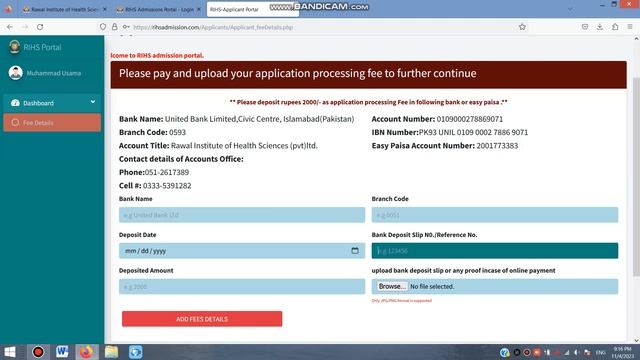Select the RIHS-Applicant Portal tab

click(253, 9)
